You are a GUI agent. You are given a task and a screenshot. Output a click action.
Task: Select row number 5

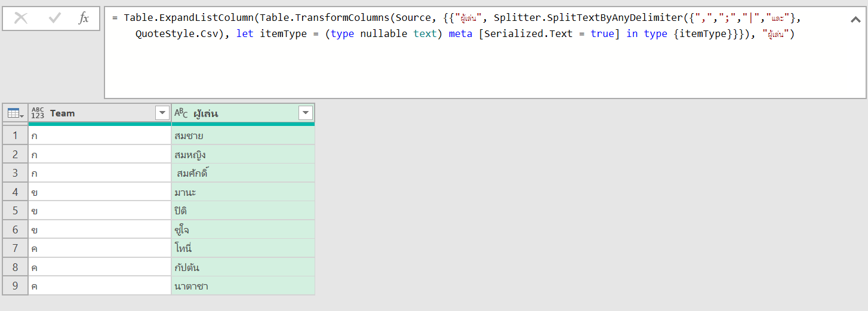[x=15, y=211]
